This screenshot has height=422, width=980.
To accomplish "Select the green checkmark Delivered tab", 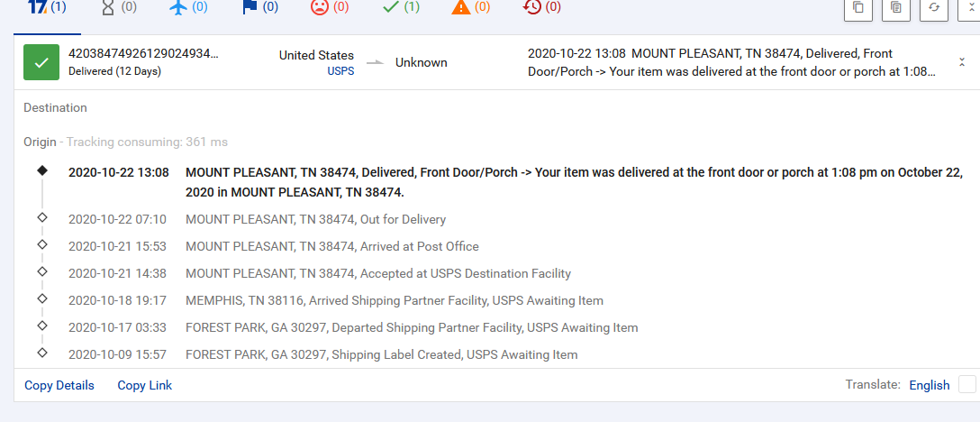I will point(401,8).
